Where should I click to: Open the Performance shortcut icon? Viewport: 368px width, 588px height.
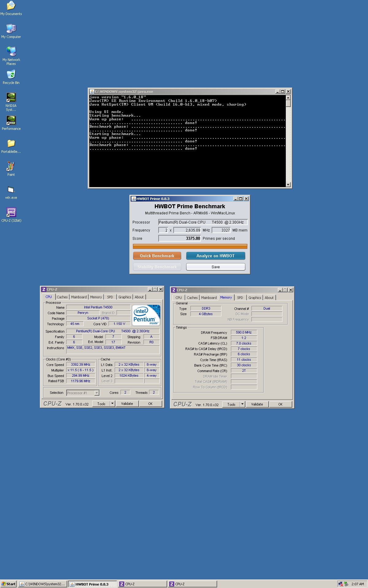tap(11, 123)
